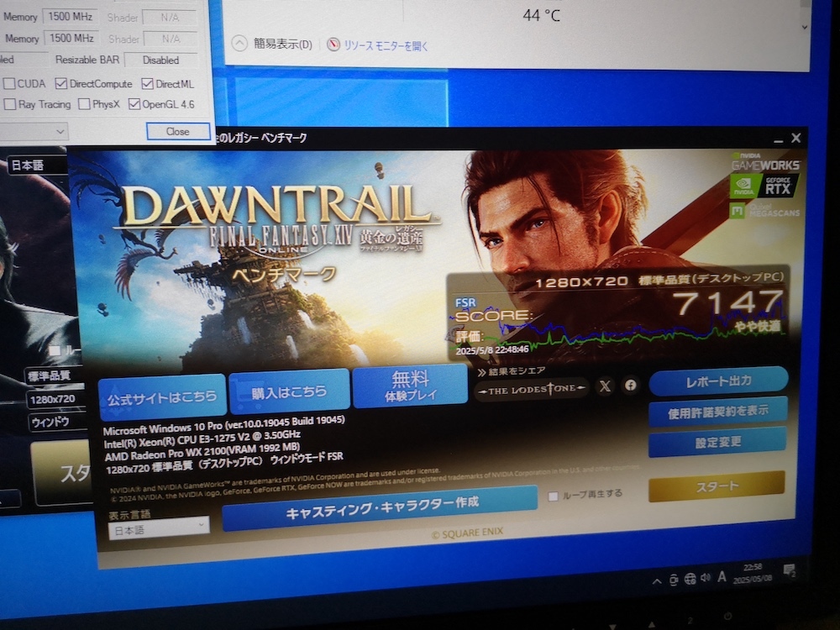Image resolution: width=840 pixels, height=630 pixels.
Task: Share the result on Facebook
Action: (x=631, y=386)
